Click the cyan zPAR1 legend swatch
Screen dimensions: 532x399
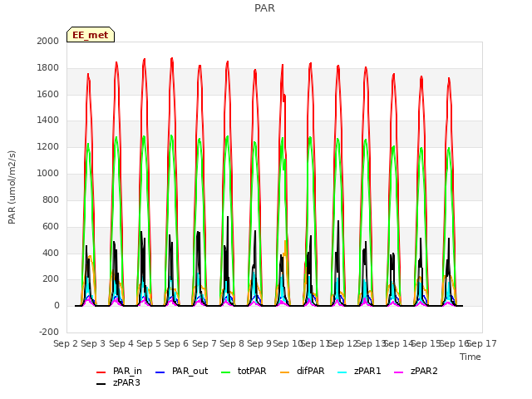[342, 372]
